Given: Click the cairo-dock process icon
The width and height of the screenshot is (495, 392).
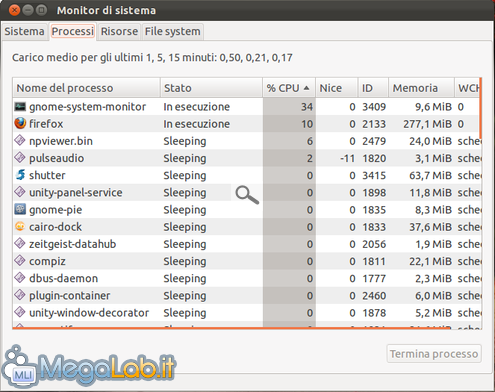Looking at the screenshot, I should click(x=20, y=226).
